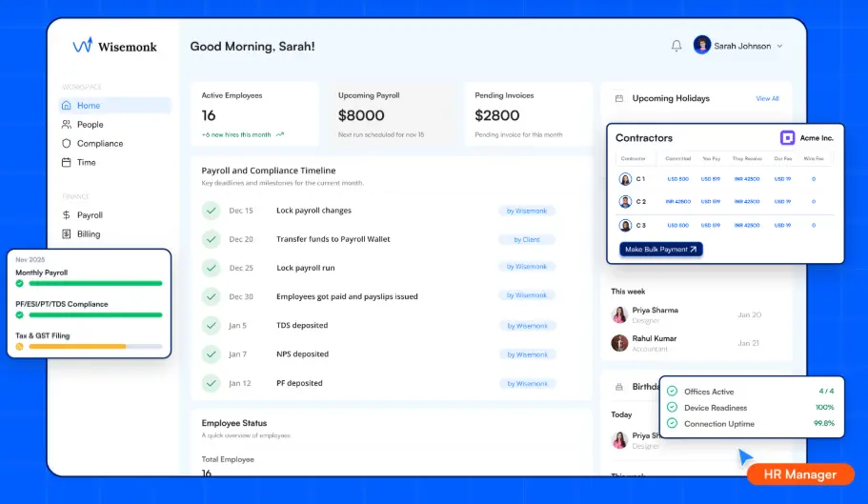Click the HR Manager orange label
868x504 pixels.
[x=800, y=474]
